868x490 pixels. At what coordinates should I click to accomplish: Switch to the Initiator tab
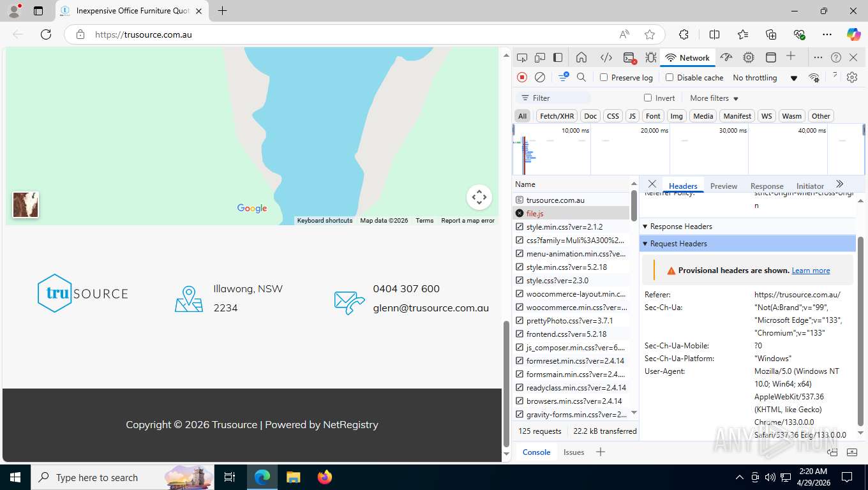[810, 186]
